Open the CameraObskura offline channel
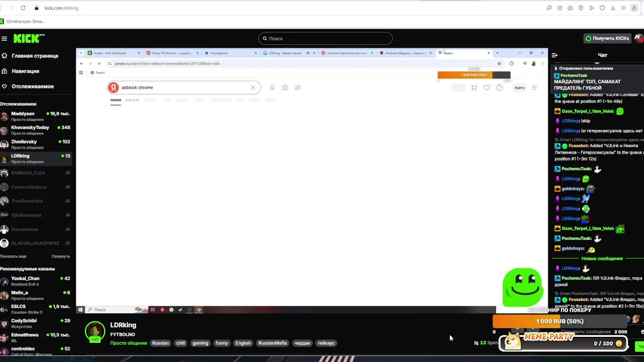This screenshot has width=644, height=362. (x=36, y=187)
